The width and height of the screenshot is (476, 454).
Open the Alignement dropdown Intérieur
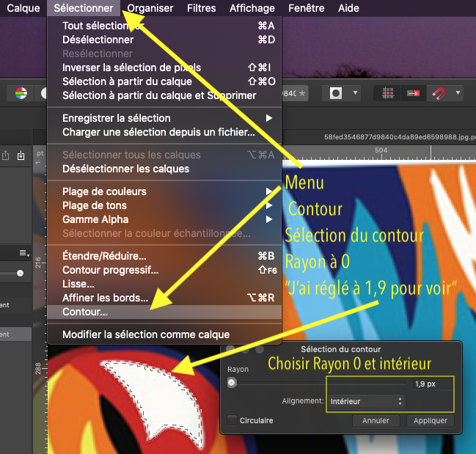[366, 401]
